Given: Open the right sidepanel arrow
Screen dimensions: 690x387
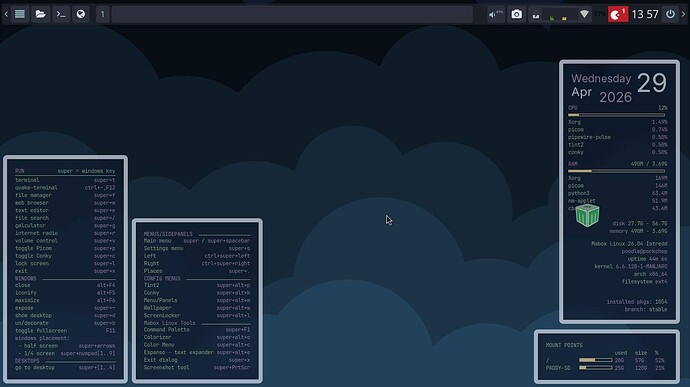Looking at the screenshot, I should (683, 14).
